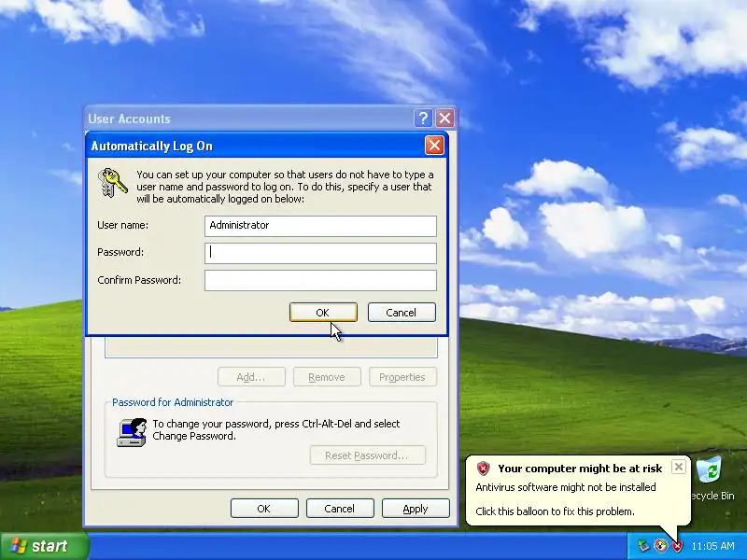
Task: Click into the Confirm Password field
Action: [320, 281]
